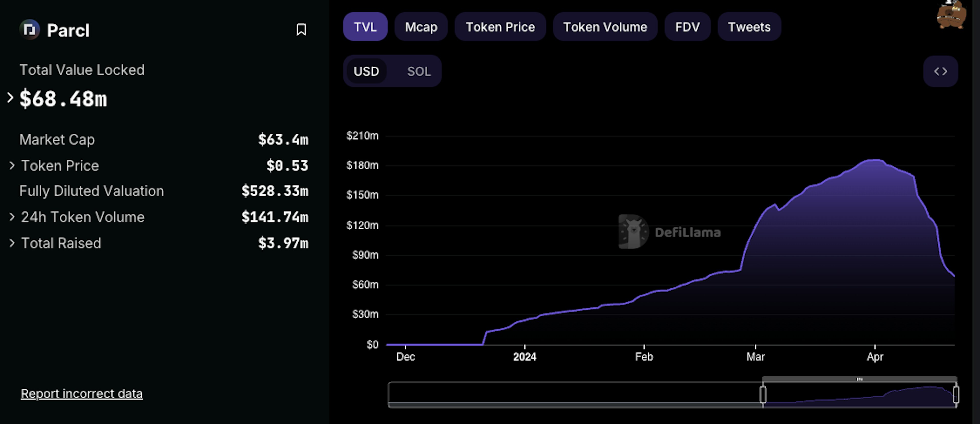Toggle Token Volume on the chart
Viewport: 980px width, 424px height.
[605, 27]
